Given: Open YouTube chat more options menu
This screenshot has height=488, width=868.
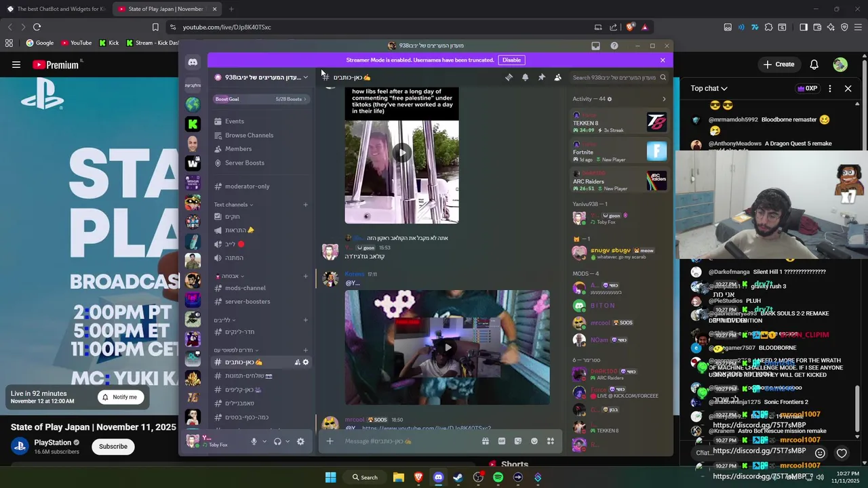Looking at the screenshot, I should (x=830, y=88).
